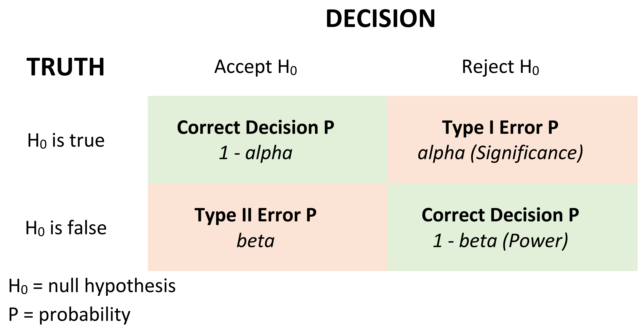The image size is (644, 336).
Task: Select the Accept H0 column header
Action: pyautogui.click(x=256, y=67)
